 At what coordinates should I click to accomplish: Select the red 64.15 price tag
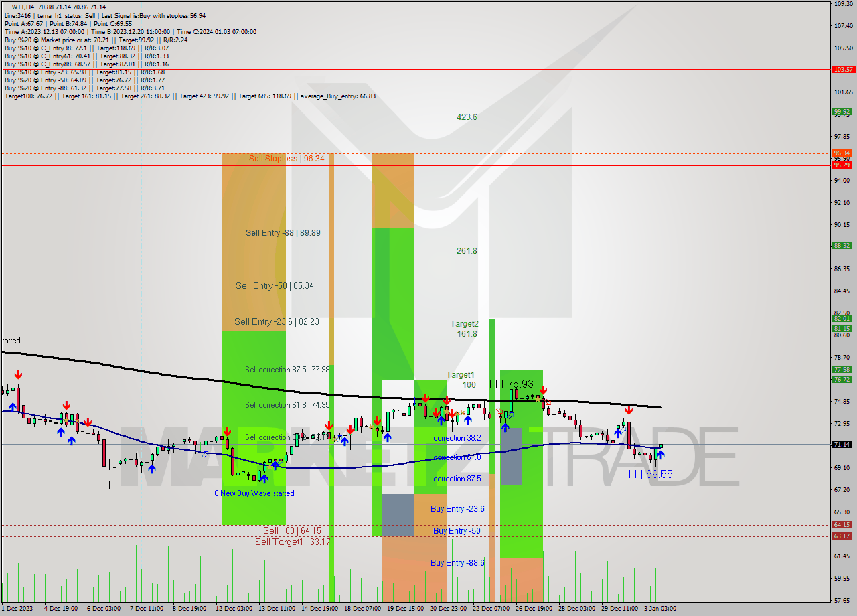[842, 525]
